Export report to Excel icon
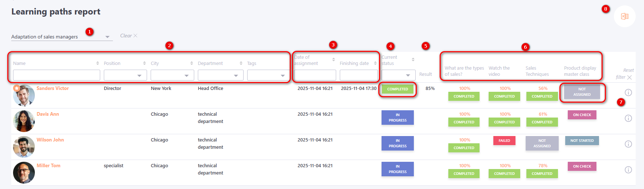This screenshot has width=644, height=189. pos(624,16)
